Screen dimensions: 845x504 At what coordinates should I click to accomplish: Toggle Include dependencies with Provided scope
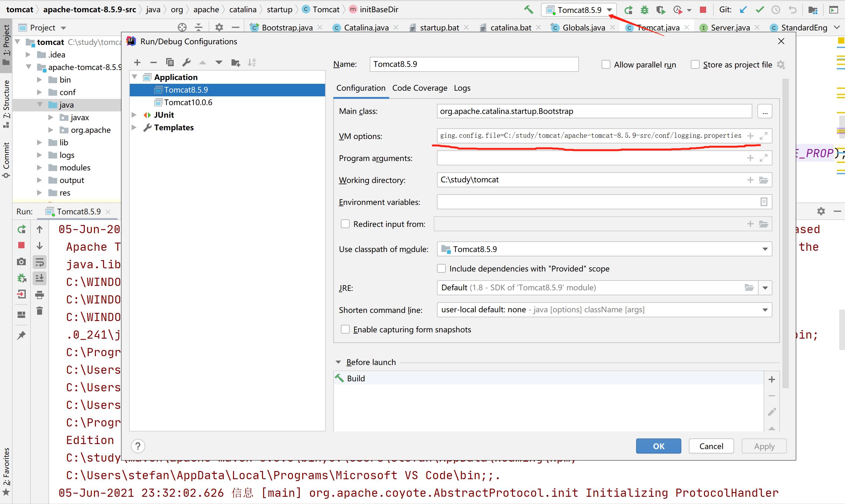(x=442, y=268)
